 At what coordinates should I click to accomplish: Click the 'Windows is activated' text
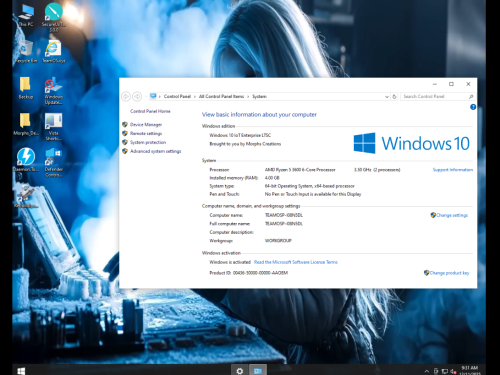click(230, 262)
